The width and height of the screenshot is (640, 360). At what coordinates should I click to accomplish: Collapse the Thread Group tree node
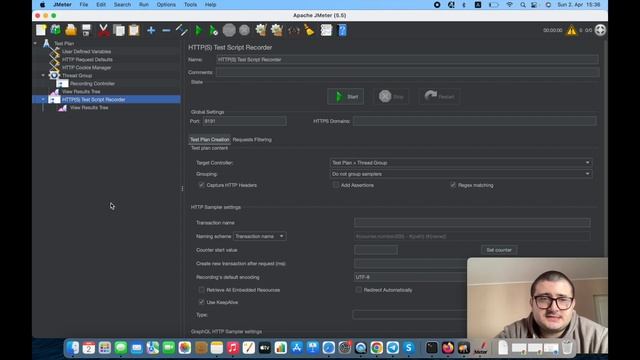[x=43, y=76]
